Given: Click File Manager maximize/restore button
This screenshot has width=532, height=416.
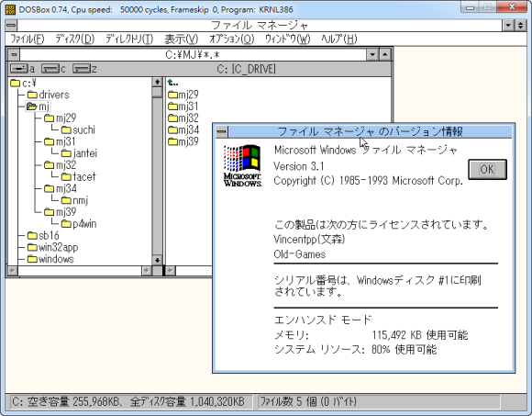Looking at the screenshot, I should [520, 25].
